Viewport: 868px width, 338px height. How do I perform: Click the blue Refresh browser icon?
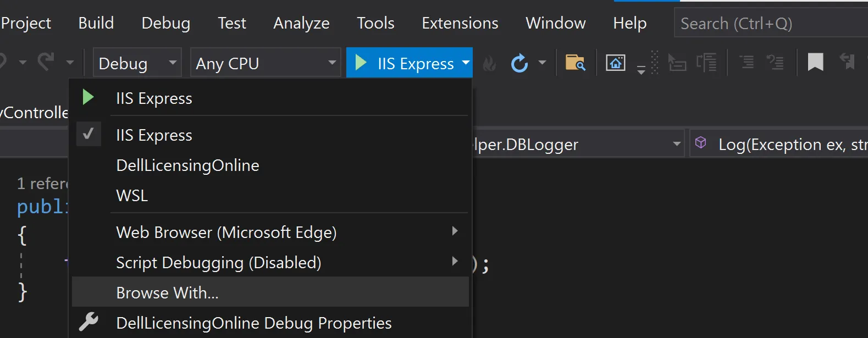click(x=519, y=64)
